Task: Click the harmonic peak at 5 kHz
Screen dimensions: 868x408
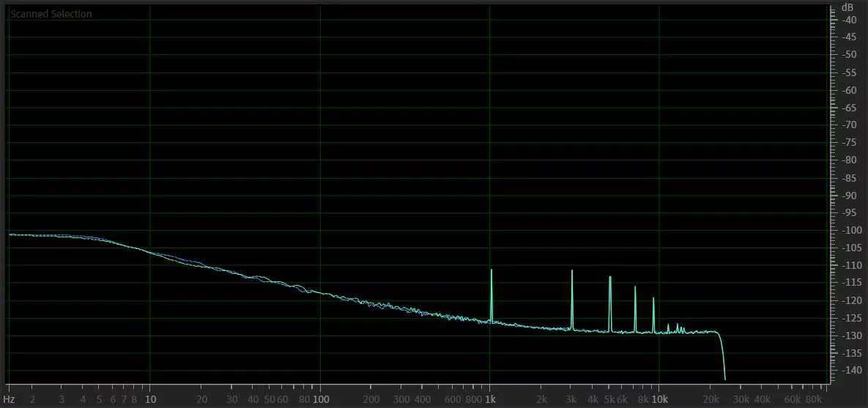Action: tap(610, 304)
